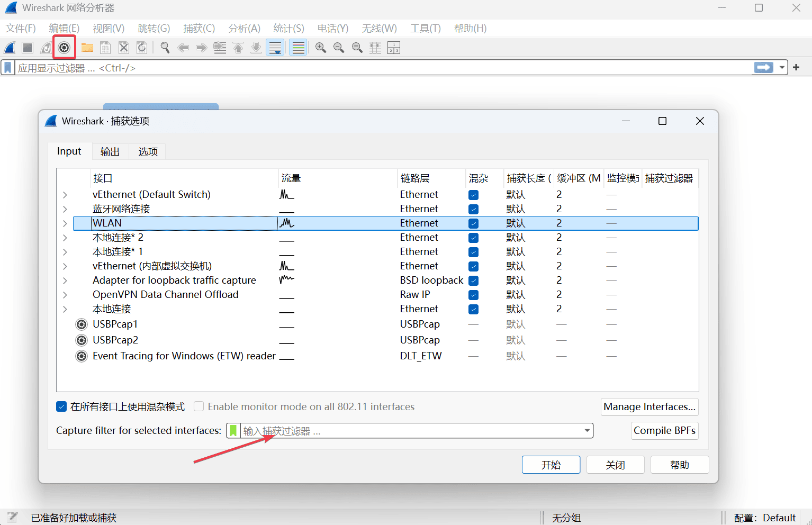Click the capture options gear icon
The width and height of the screenshot is (812, 525).
click(64, 48)
